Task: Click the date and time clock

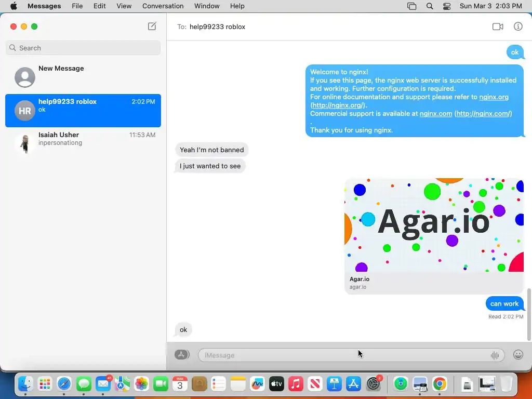Action: click(490, 6)
